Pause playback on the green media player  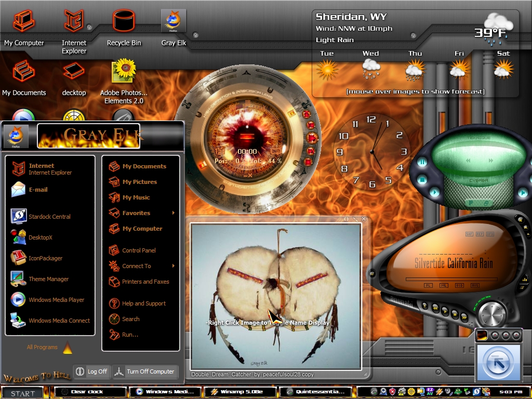pyautogui.click(x=422, y=162)
